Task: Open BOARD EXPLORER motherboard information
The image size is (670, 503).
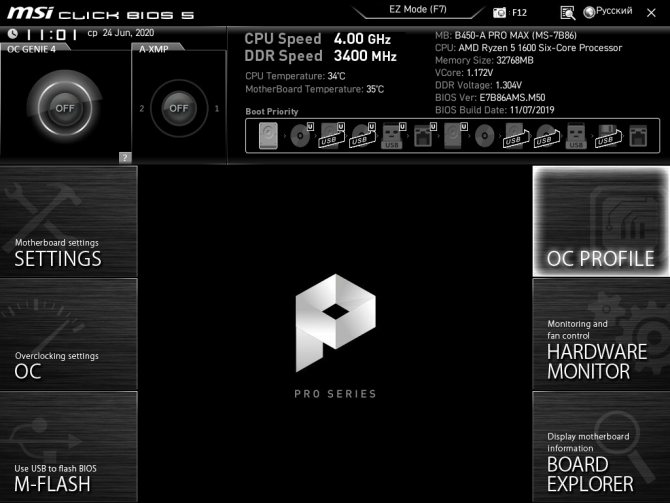Action: click(x=600, y=447)
